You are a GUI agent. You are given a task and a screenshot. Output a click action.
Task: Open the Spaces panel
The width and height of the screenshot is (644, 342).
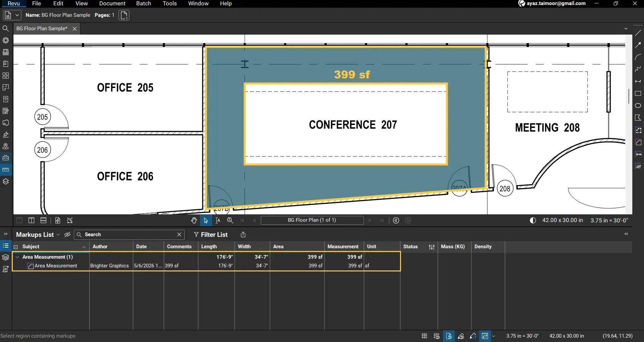click(x=6, y=87)
